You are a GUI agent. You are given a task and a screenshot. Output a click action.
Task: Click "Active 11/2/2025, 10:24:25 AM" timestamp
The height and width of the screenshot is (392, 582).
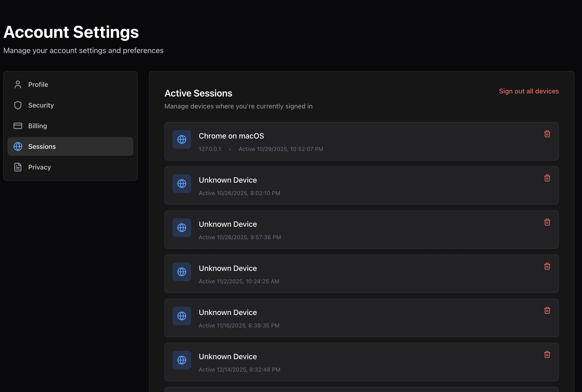239,281
